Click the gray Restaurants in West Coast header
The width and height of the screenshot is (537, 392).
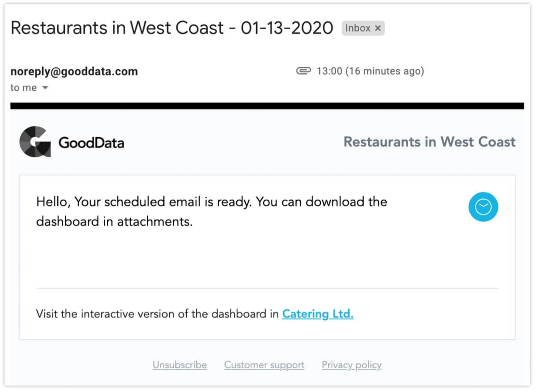click(429, 142)
